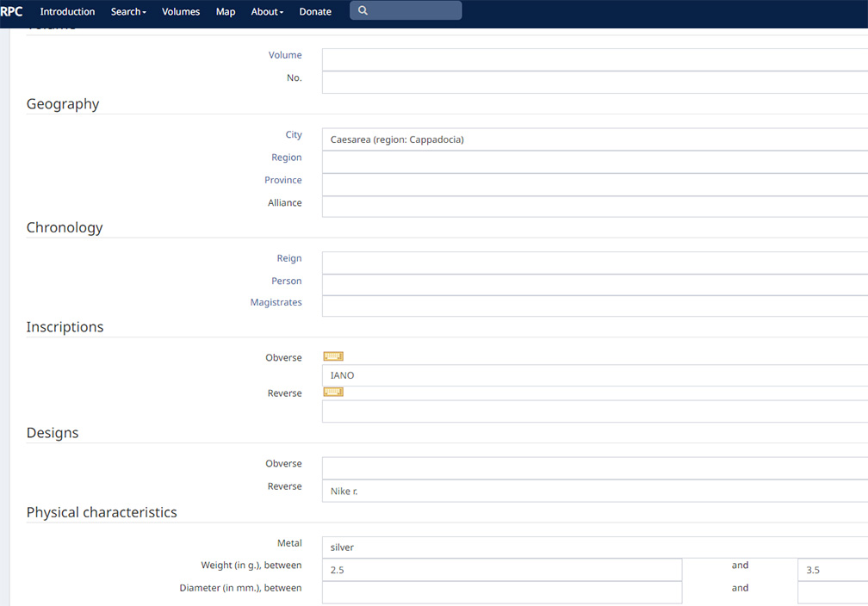Open the Volumes page
The width and height of the screenshot is (868, 606).
[181, 12]
